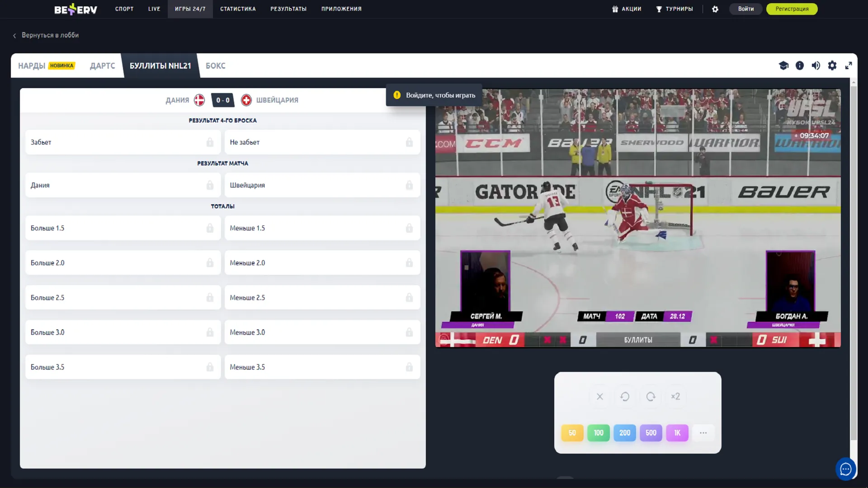Double the bet with x2 button

[675, 397]
